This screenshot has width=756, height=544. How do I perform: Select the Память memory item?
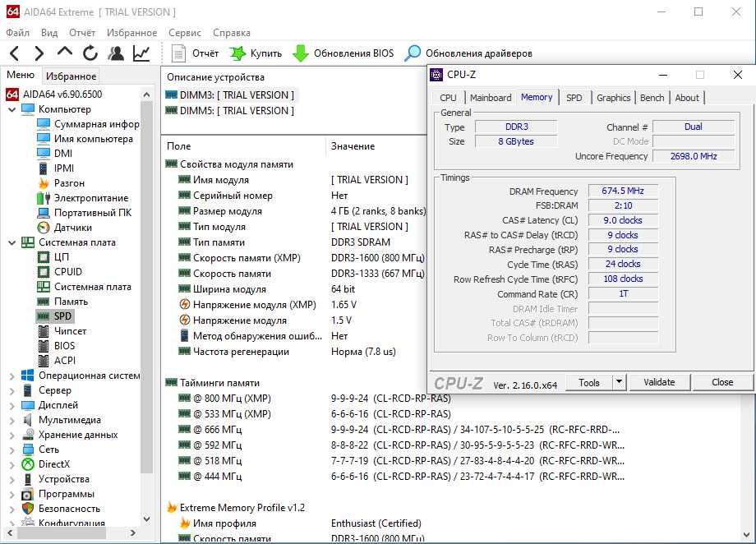pos(71,302)
